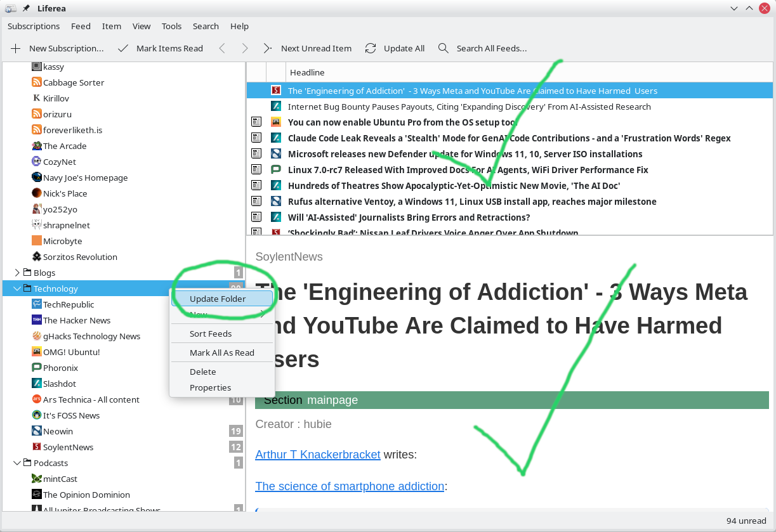Collapse the Podcasts folder
776x532 pixels.
(x=17, y=463)
